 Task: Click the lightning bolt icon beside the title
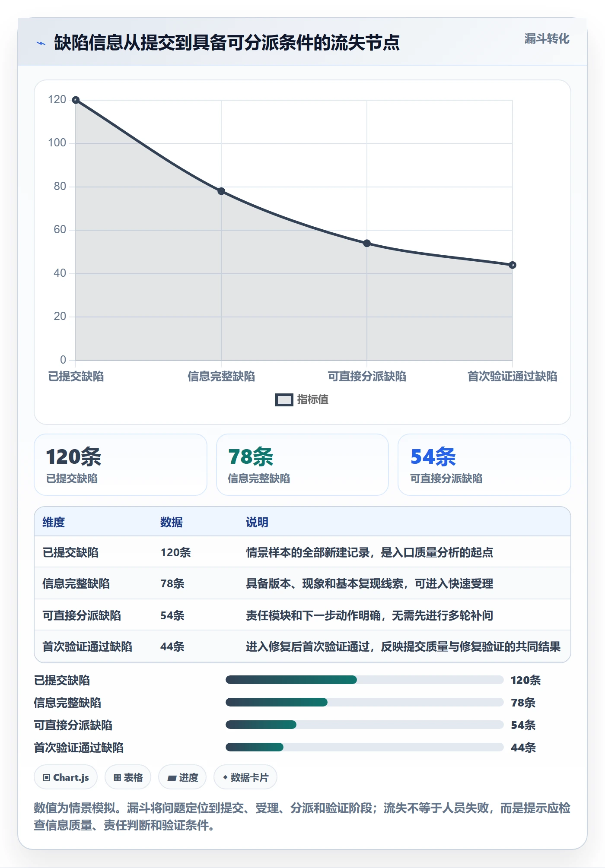41,43
